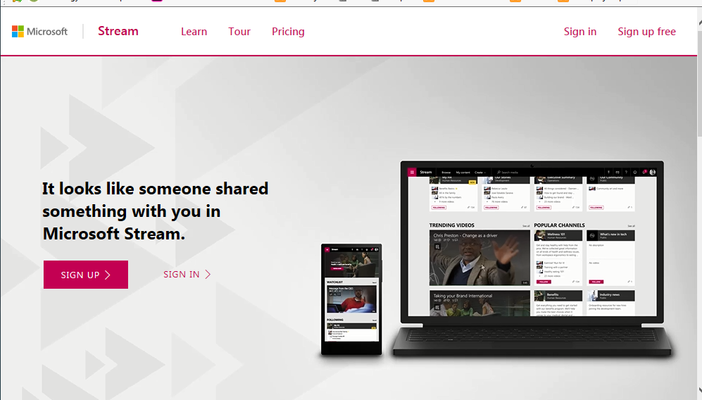This screenshot has width=702, height=400.
Task: Click the Microsoft logo
Action: click(x=39, y=31)
